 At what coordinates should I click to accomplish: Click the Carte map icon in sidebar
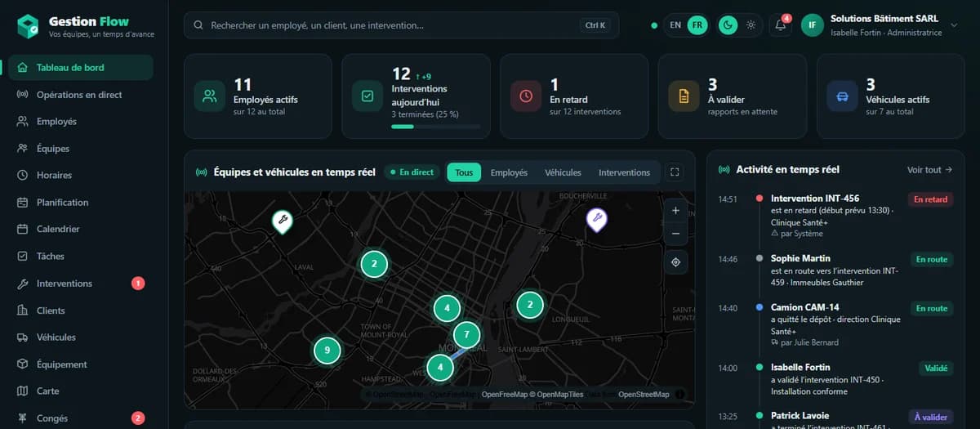pyautogui.click(x=22, y=391)
